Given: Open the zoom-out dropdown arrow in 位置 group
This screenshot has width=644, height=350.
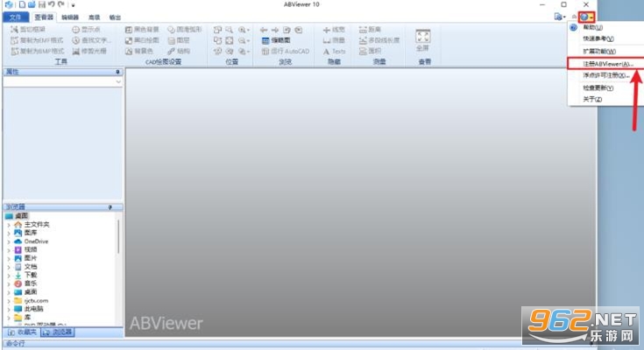Looking at the screenshot, I should [248, 40].
